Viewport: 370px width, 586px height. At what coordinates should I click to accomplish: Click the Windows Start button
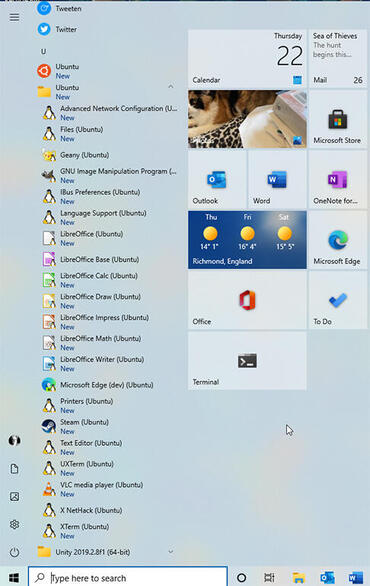(14, 578)
